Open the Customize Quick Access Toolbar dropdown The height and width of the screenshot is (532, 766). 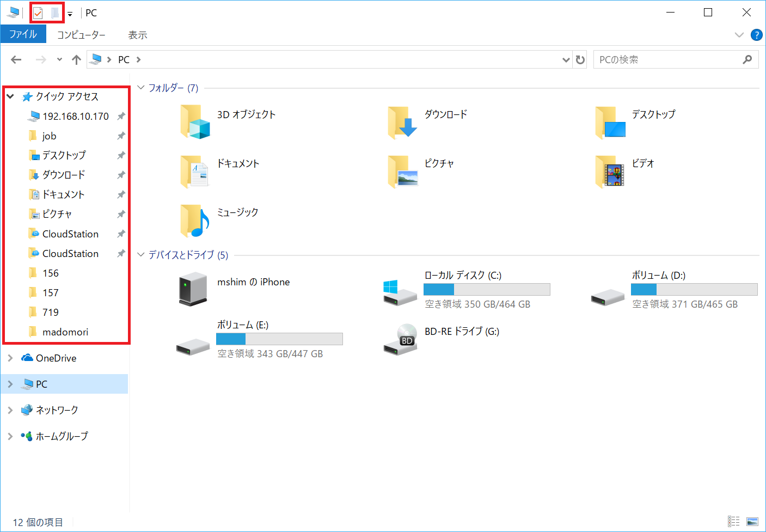(x=70, y=14)
